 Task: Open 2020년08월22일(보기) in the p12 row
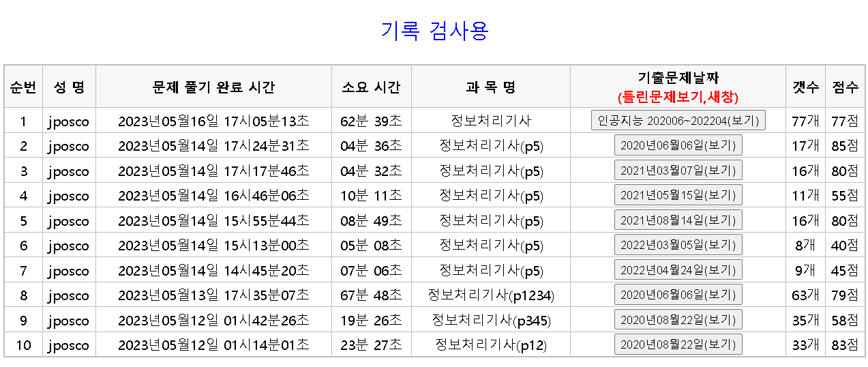coord(678,345)
